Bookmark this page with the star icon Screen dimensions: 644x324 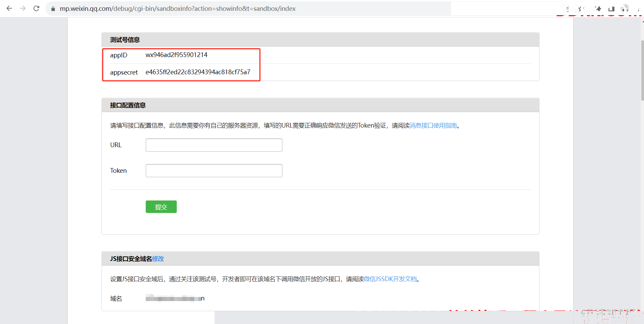[x=580, y=9]
